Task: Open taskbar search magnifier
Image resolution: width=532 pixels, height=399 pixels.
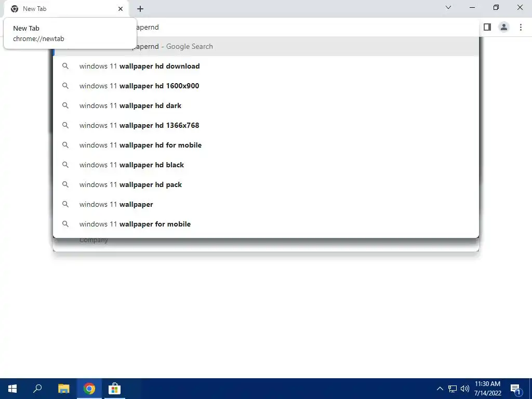Action: tap(37, 389)
